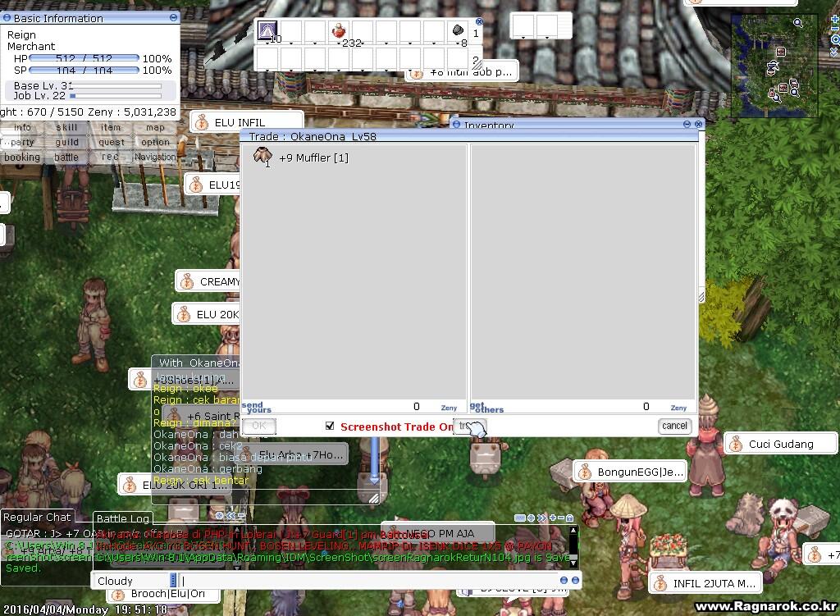Image resolution: width=840 pixels, height=616 pixels.
Task: Open the map menu button
Action: point(155,127)
